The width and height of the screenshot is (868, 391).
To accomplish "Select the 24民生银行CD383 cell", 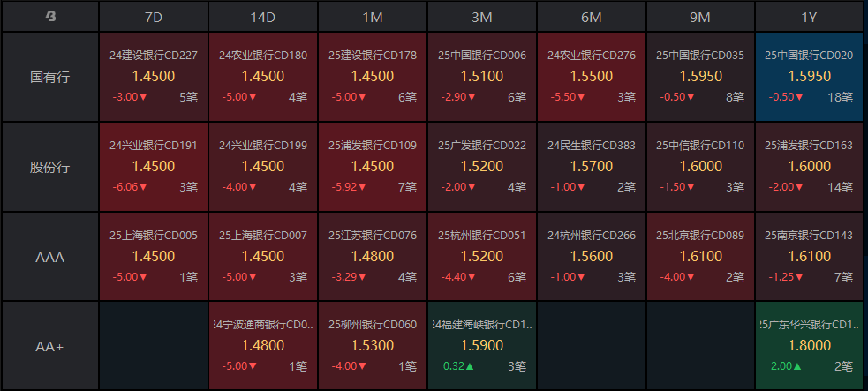I will click(x=592, y=167).
